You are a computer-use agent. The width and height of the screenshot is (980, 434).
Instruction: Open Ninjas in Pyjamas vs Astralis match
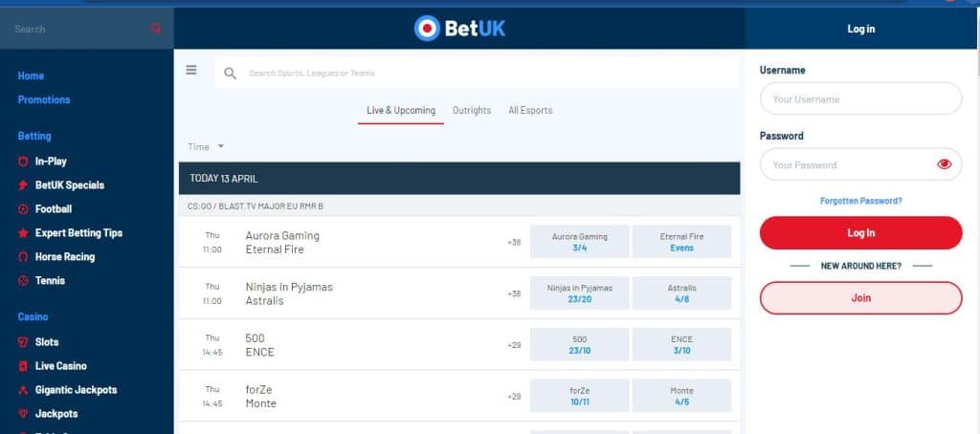289,293
